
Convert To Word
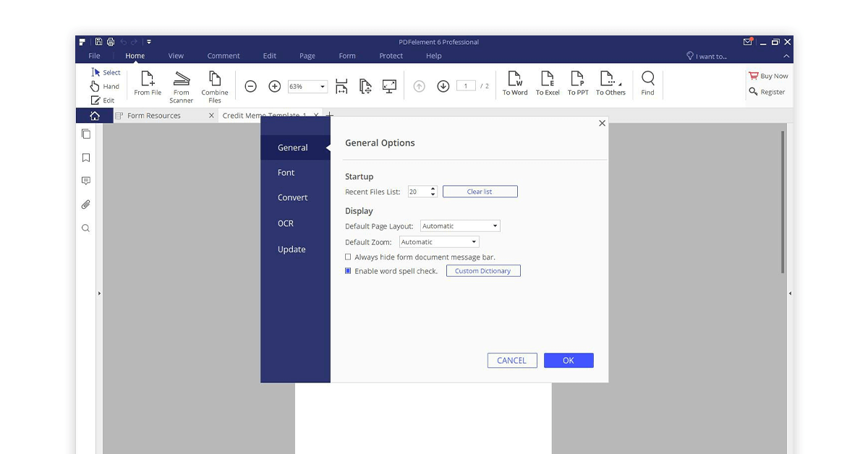(x=515, y=83)
